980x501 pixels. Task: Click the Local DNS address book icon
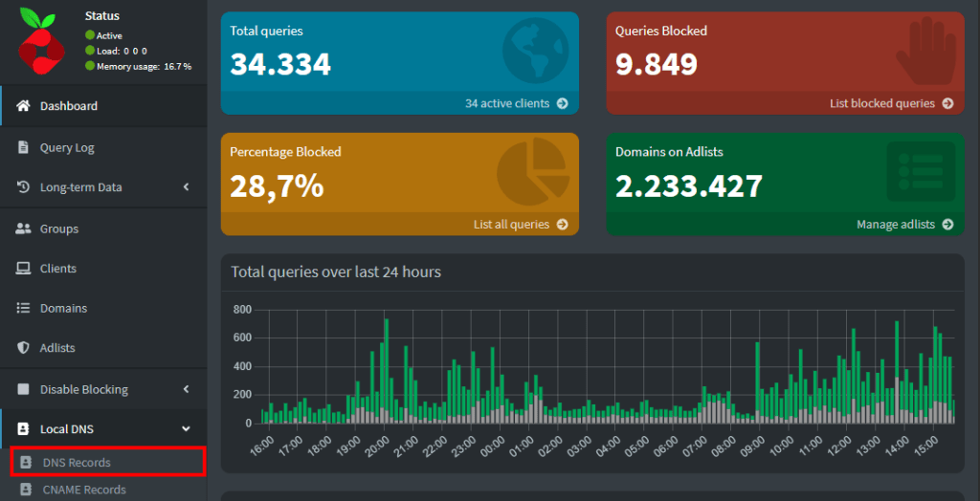(x=24, y=429)
